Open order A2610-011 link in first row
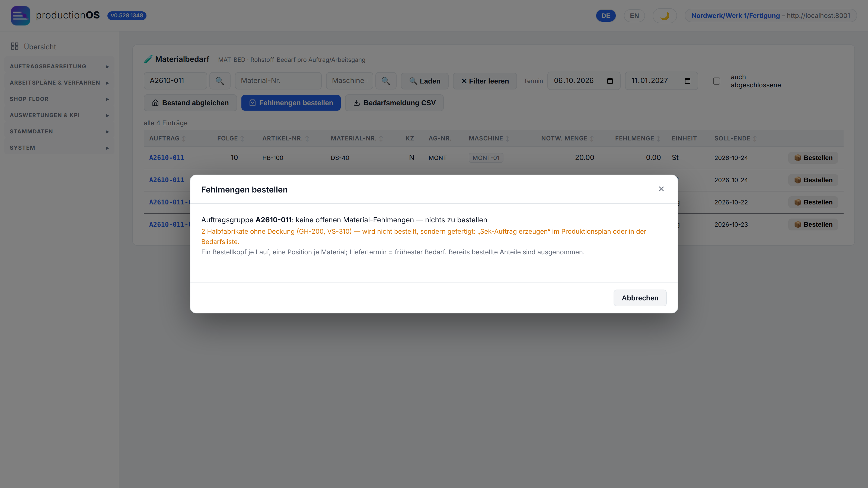 [x=167, y=158]
